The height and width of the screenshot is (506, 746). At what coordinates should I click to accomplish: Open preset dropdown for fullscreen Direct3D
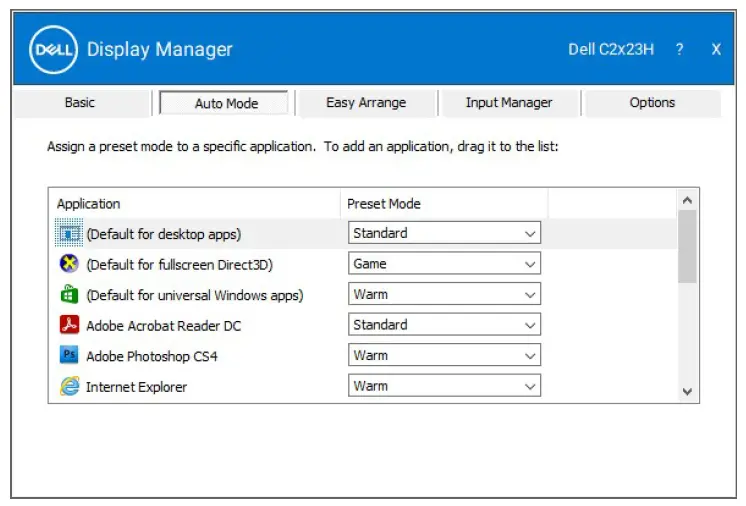444,263
